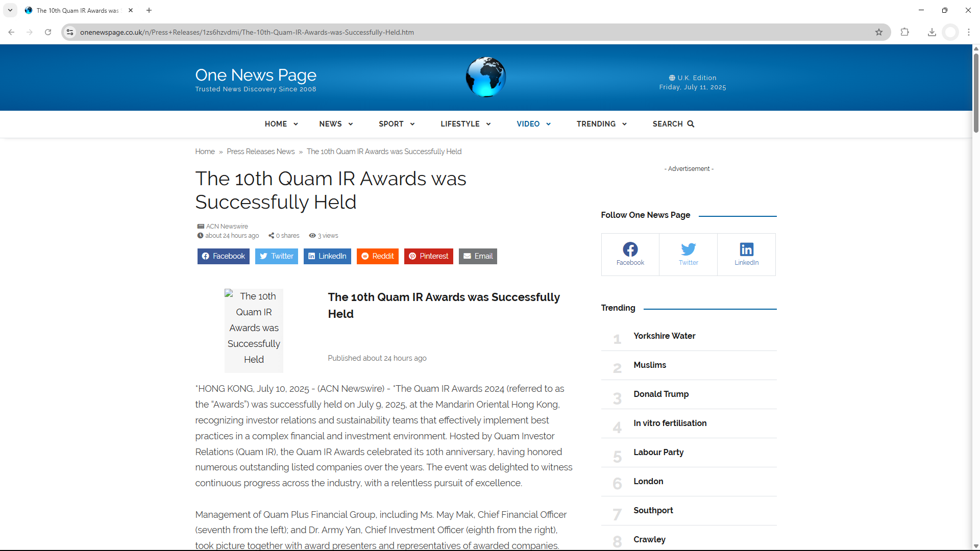This screenshot has height=551, width=980.
Task: Expand the TRENDING menu chevron
Action: 624,124
